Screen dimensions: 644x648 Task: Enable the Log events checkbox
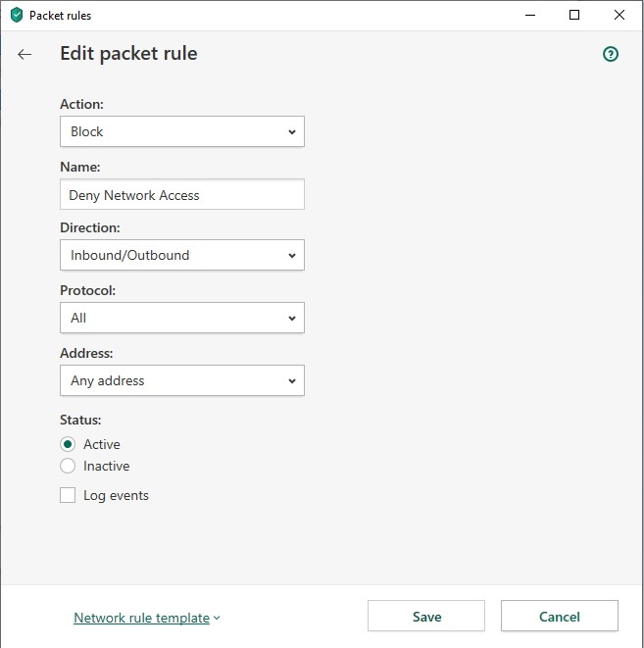68,495
